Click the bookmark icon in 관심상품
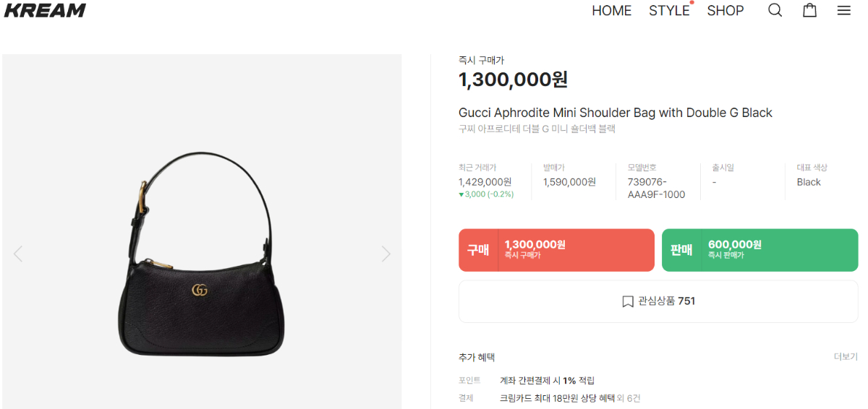The height and width of the screenshot is (409, 868). (628, 301)
